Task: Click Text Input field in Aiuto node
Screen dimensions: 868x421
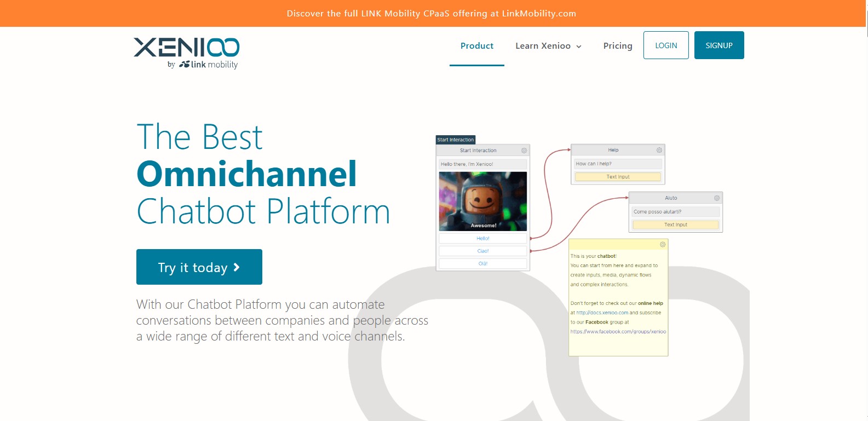Action: 675,225
